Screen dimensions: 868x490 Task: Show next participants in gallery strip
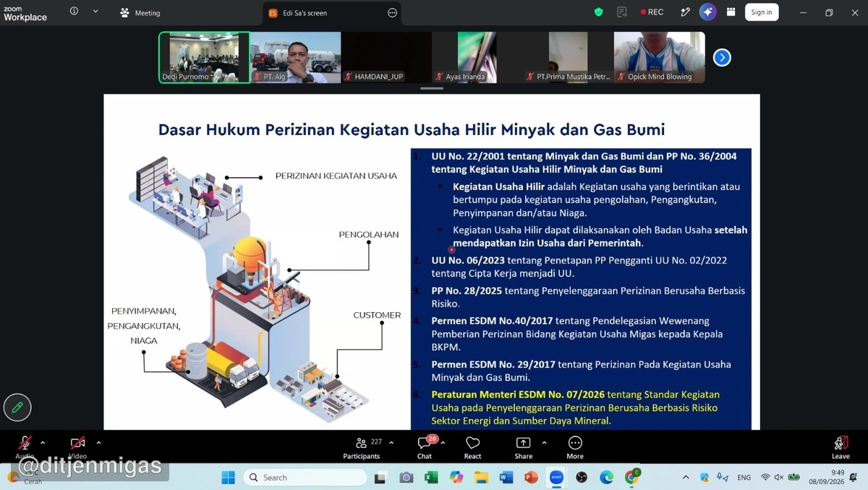(x=722, y=58)
